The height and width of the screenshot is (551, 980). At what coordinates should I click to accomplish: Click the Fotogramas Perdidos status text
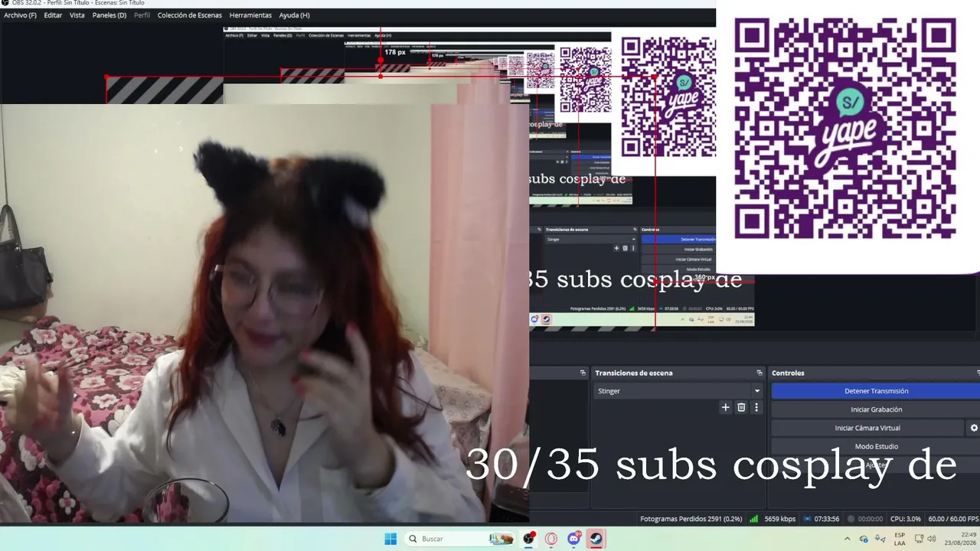pyautogui.click(x=691, y=519)
